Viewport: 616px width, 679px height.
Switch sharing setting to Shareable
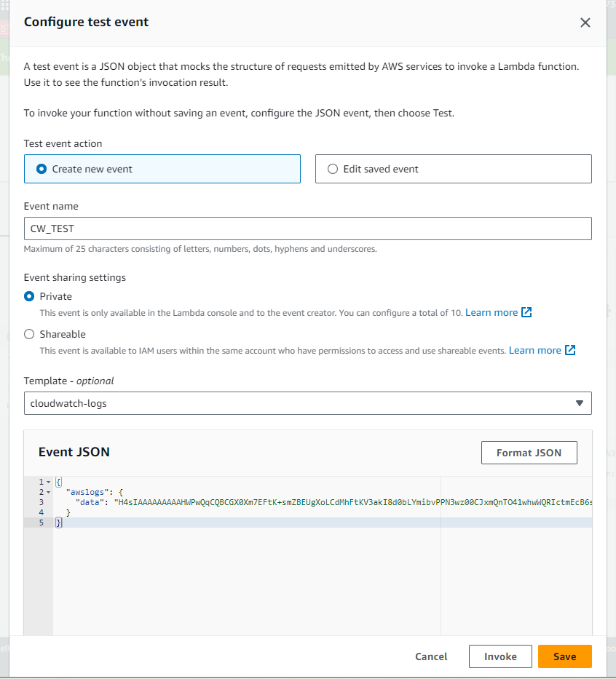pos(30,334)
